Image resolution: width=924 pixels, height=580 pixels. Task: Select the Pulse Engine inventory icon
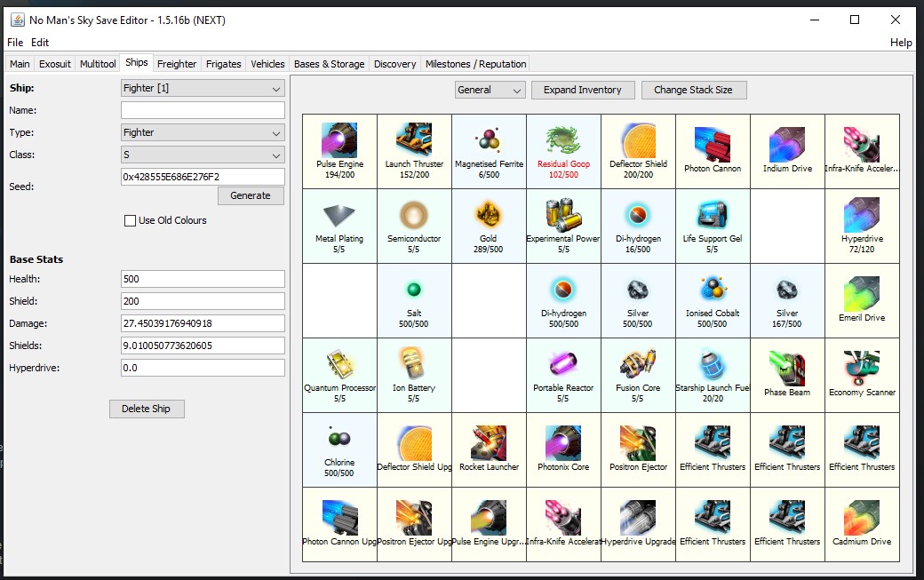click(339, 141)
